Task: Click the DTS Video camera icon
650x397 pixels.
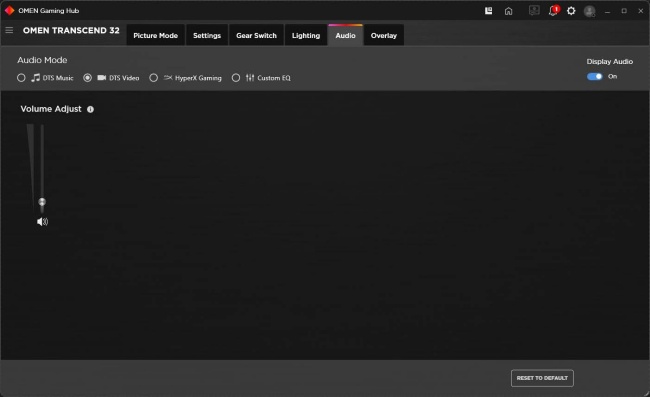Action: (102, 77)
